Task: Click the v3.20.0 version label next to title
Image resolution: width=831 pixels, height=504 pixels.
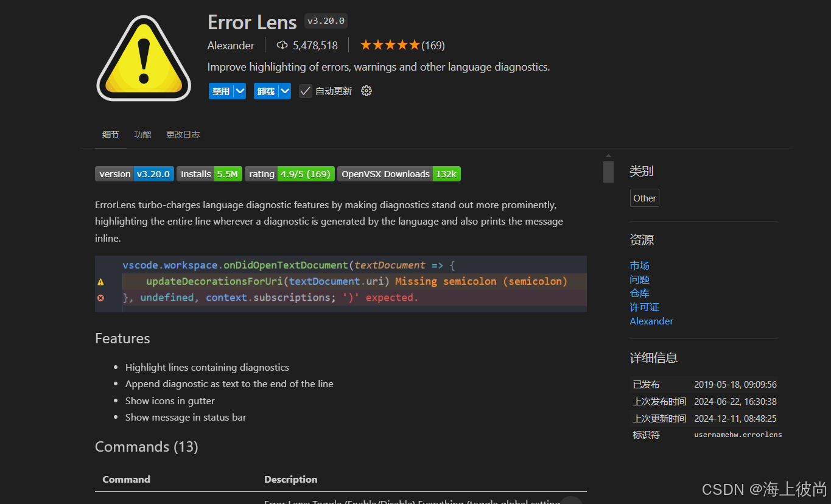Action: point(326,21)
